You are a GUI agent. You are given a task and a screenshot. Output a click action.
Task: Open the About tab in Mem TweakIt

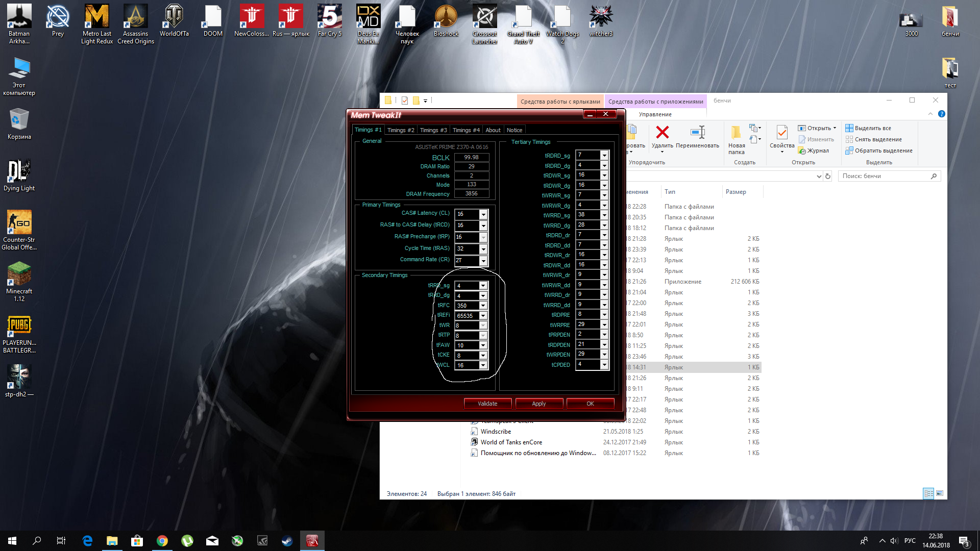[493, 130]
